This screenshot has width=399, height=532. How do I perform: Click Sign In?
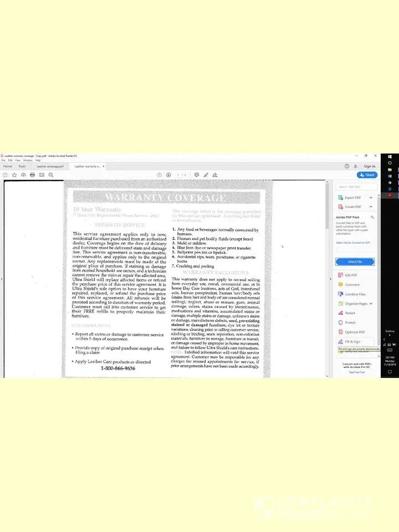click(370, 166)
